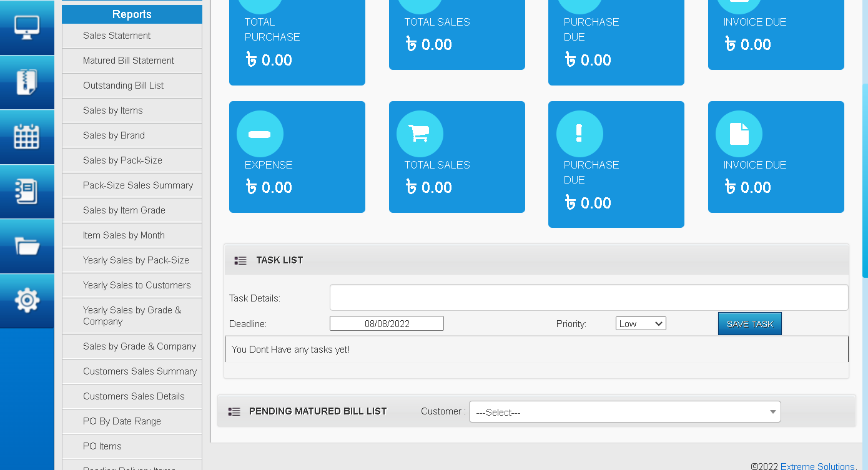Select Customers Sales Summary menu item

pos(140,371)
